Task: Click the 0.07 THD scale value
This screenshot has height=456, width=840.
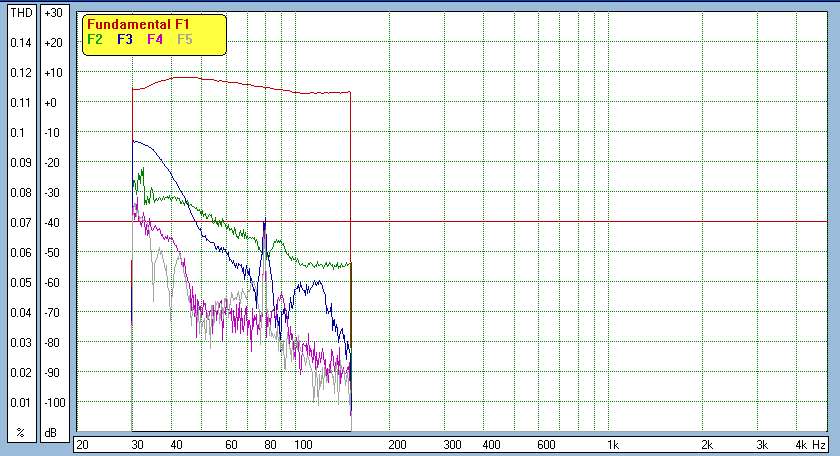Action: [x=21, y=223]
